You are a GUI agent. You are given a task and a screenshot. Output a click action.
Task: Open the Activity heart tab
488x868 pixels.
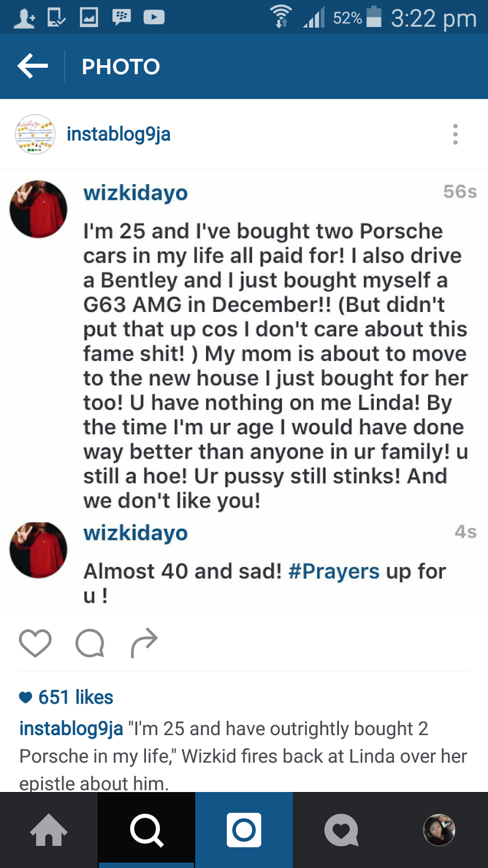342,830
